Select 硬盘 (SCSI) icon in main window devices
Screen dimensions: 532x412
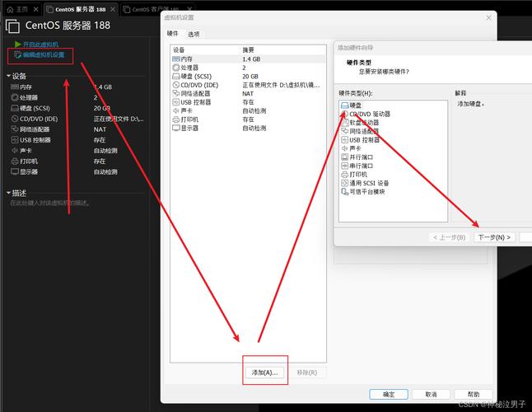15,108
